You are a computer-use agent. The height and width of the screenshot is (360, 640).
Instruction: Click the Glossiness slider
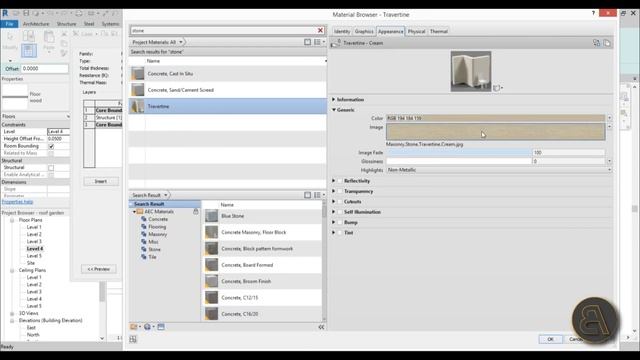pos(459,161)
